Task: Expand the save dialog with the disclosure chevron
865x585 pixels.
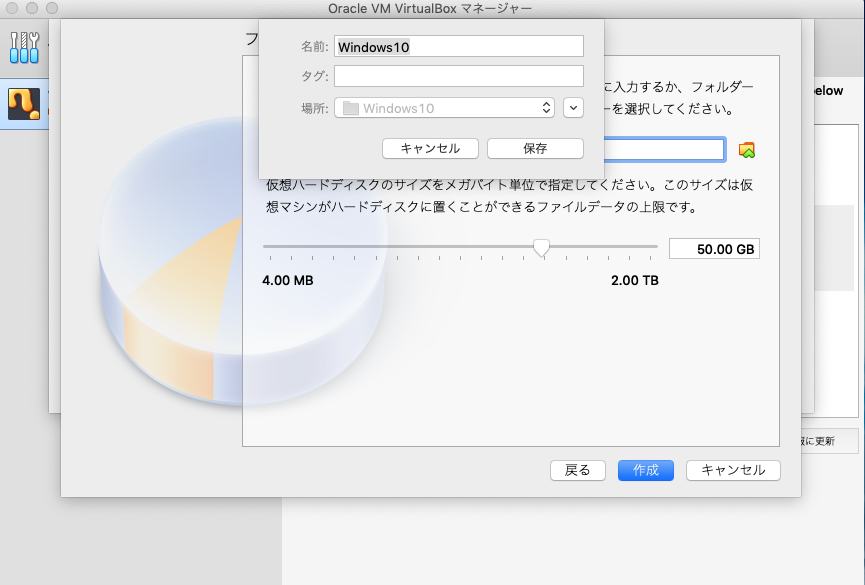Action: coord(572,107)
